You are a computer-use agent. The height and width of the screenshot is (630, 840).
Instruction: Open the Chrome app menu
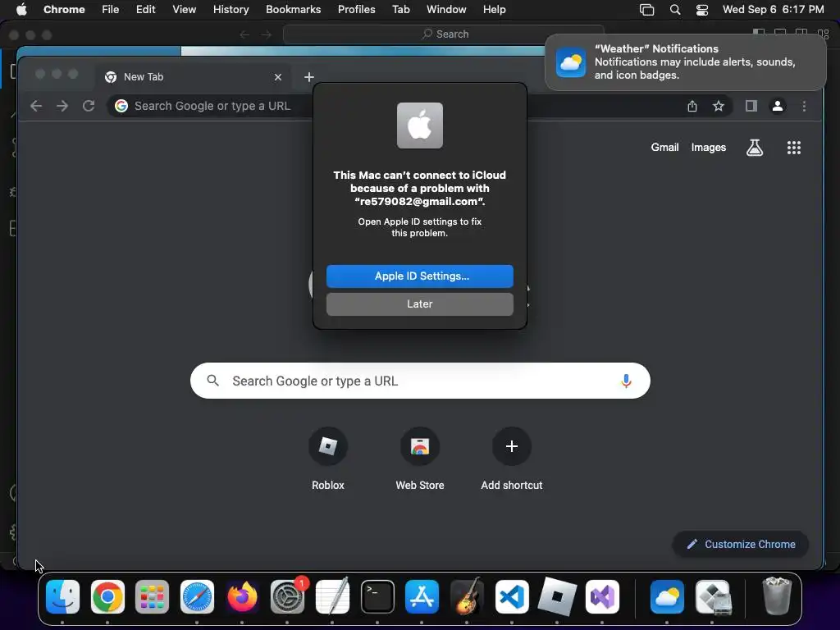click(x=64, y=9)
